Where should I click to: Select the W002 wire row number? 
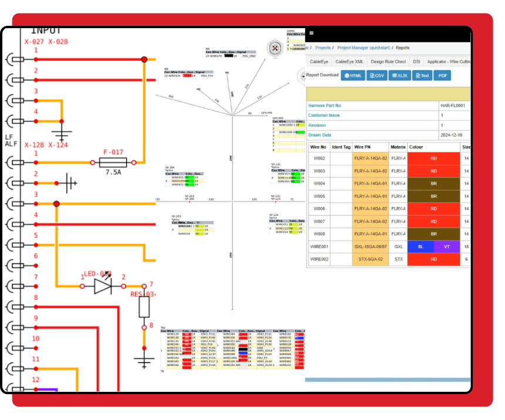(x=318, y=158)
